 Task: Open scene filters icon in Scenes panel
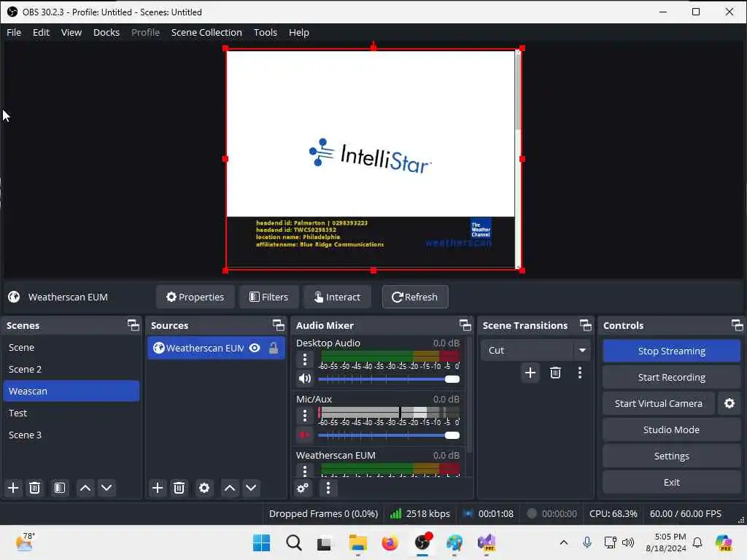[x=60, y=488]
